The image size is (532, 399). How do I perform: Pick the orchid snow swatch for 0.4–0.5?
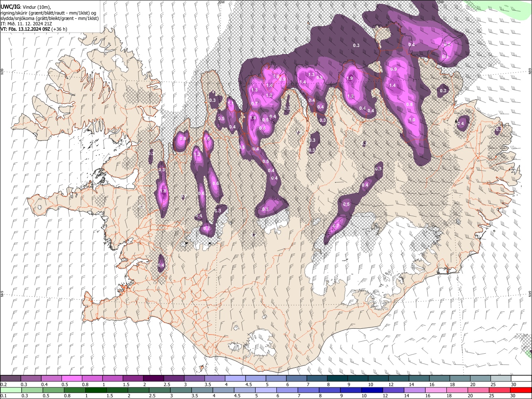tap(52, 379)
